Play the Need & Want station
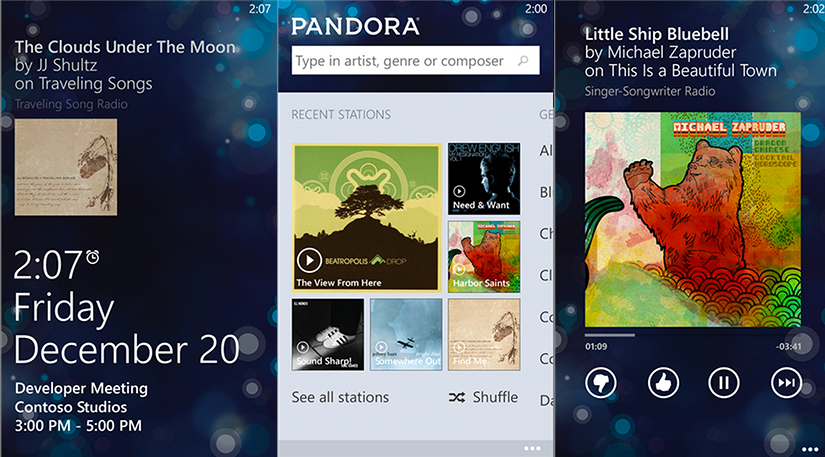Screen dimensions: 825x457 [459, 191]
